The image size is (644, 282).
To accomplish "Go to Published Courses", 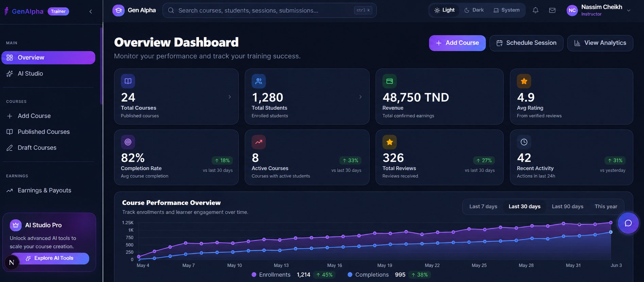I will point(48,132).
